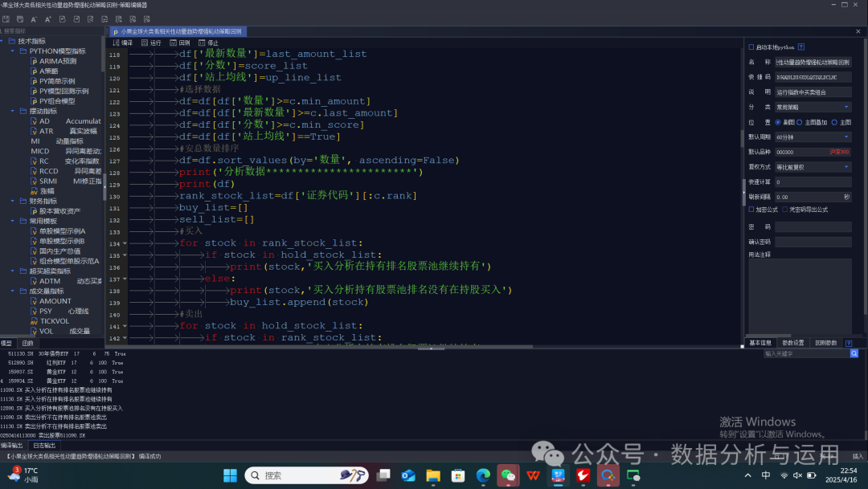The height and width of the screenshot is (489, 868).
Task: Decrease font size with the A- icon
Action: (34, 19)
